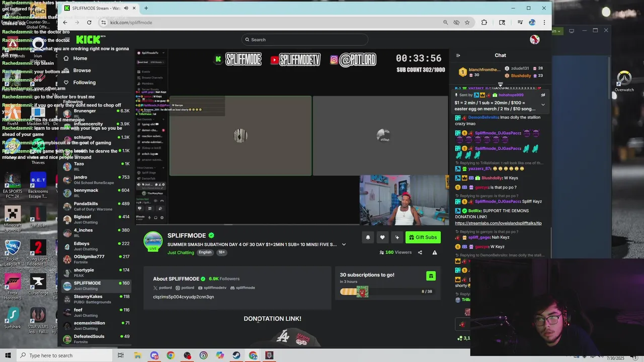Toggle the hamburger sidebar menu

pyautogui.click(x=66, y=40)
